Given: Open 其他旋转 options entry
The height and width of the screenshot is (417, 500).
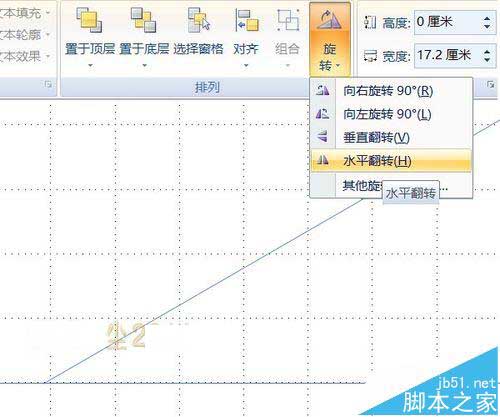Looking at the screenshot, I should tap(391, 185).
